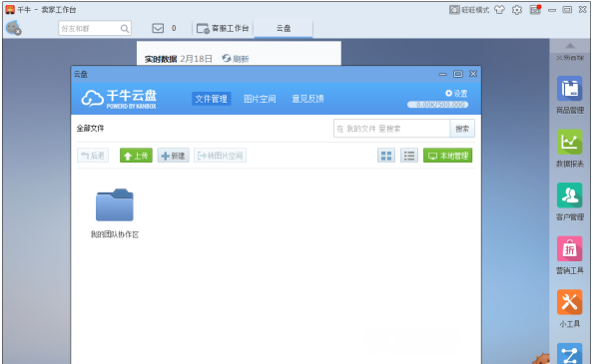This screenshot has width=593, height=364.
Task: Click 全部文件 breadcrumb label
Action: 91,128
